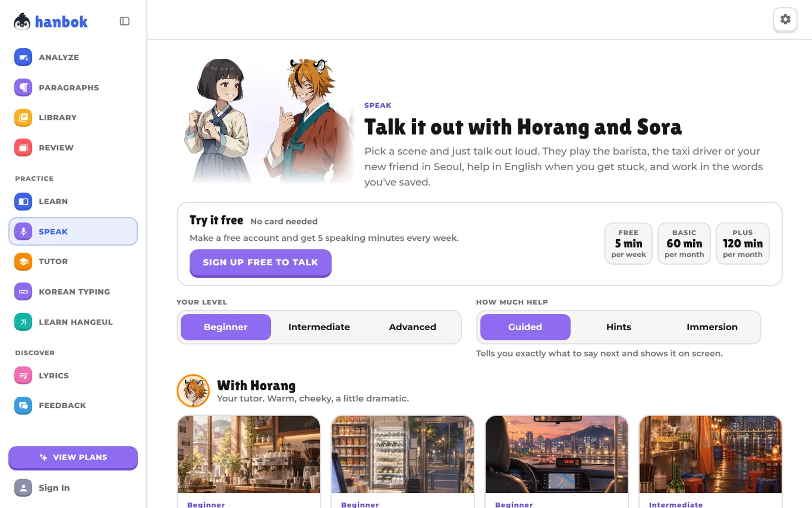Click the Feedback chat bubble icon

coord(23,405)
